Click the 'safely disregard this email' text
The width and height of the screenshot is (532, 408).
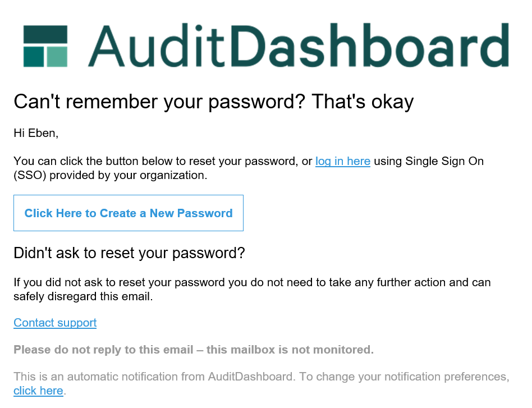[82, 296]
